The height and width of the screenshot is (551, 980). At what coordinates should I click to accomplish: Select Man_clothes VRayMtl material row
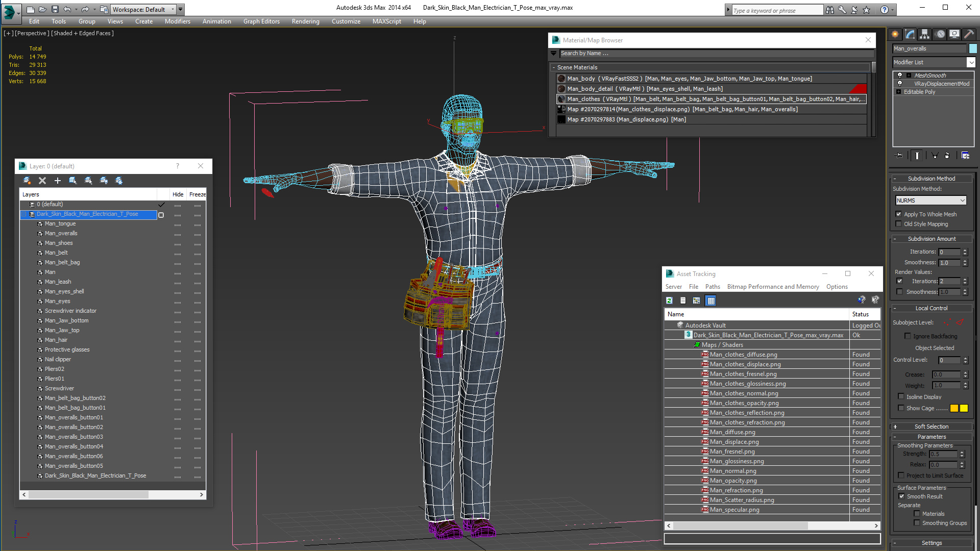(x=711, y=99)
